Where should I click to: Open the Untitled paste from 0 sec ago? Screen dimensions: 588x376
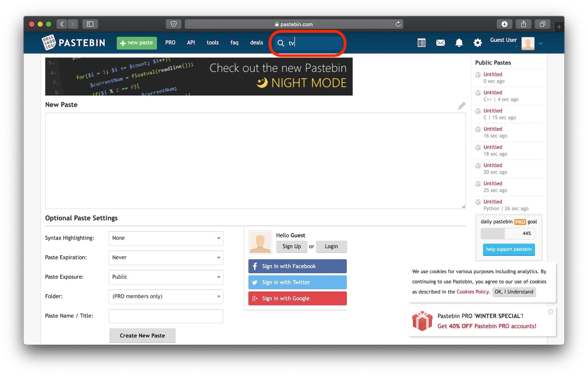coord(492,74)
